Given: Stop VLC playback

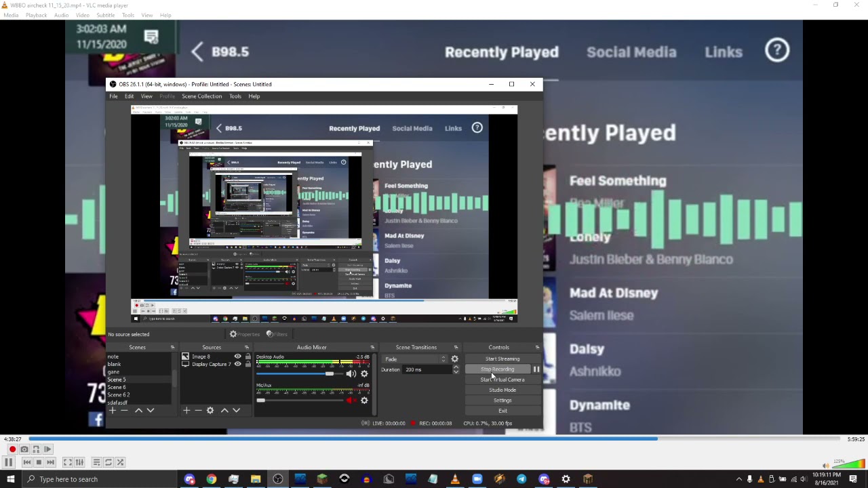Looking at the screenshot, I should 39,462.
